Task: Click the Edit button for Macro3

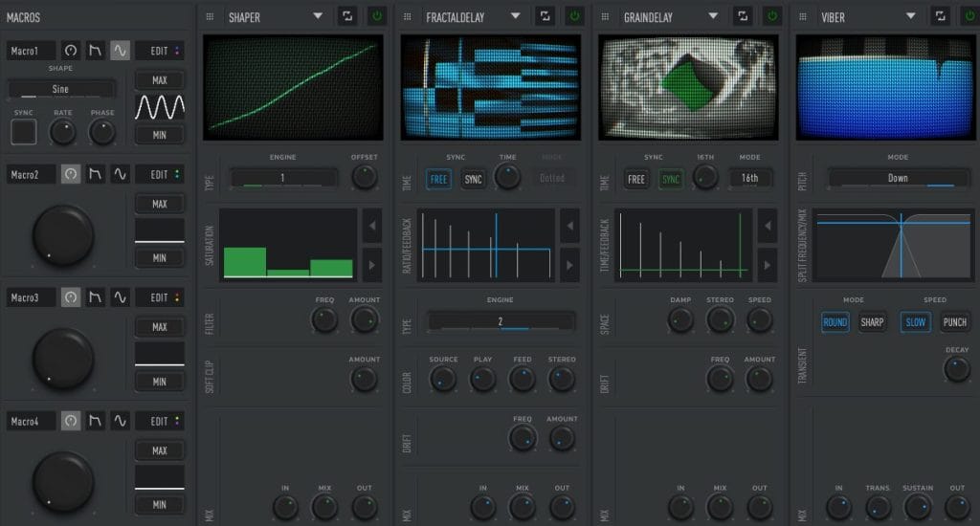Action: click(x=159, y=297)
